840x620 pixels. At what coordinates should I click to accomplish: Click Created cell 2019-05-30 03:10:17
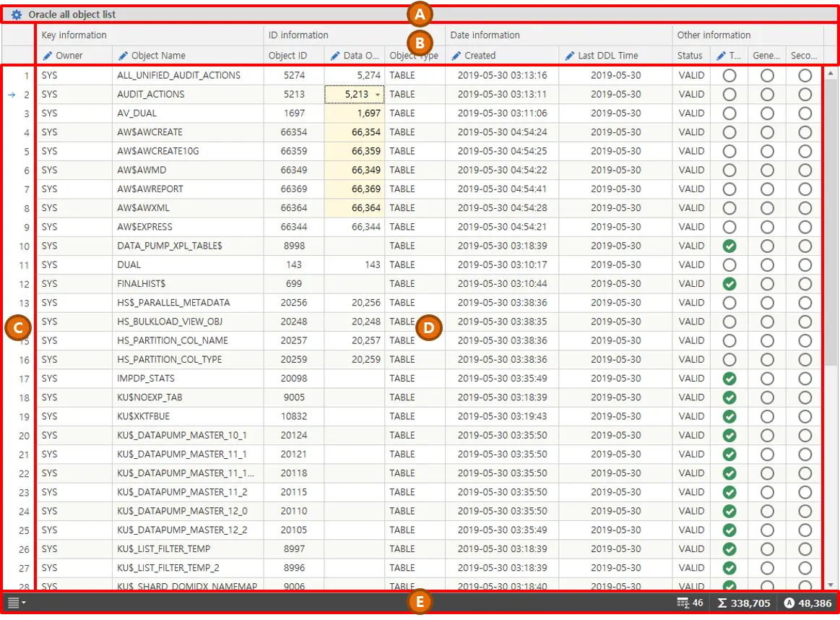[501, 264]
